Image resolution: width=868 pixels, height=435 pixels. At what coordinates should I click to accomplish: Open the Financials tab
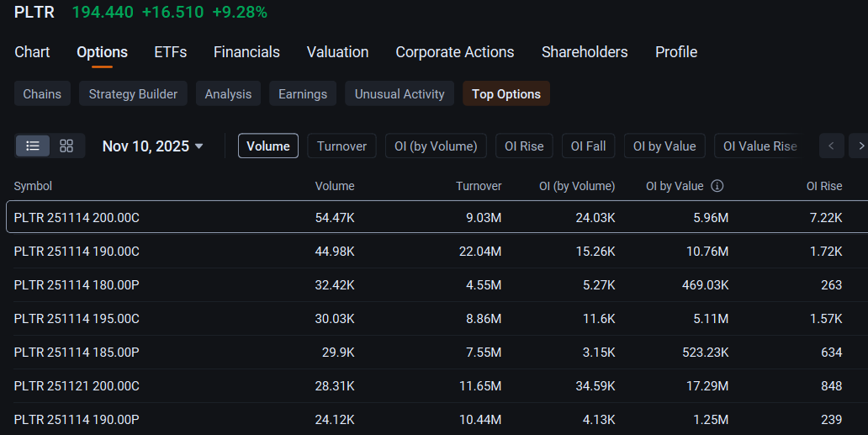click(246, 52)
